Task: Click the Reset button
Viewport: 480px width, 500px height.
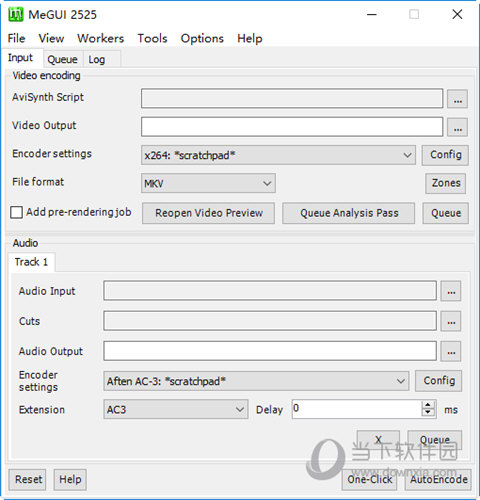Action: click(28, 480)
